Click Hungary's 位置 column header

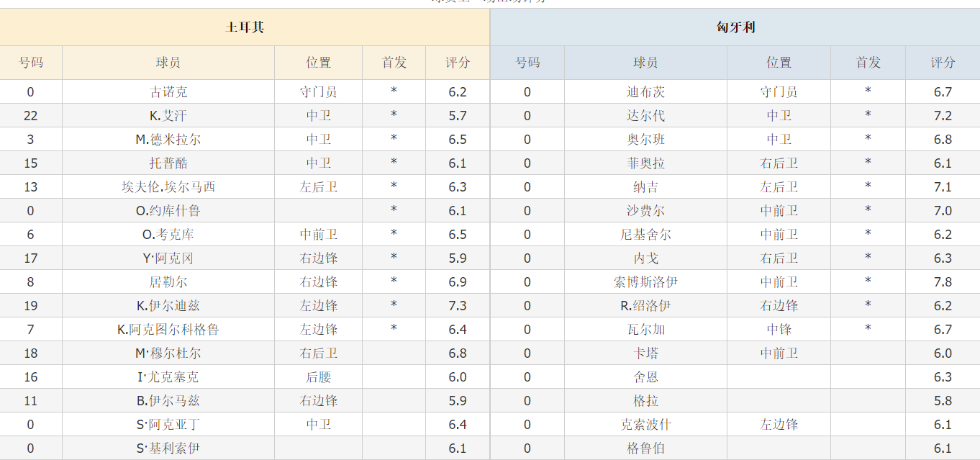778,63
